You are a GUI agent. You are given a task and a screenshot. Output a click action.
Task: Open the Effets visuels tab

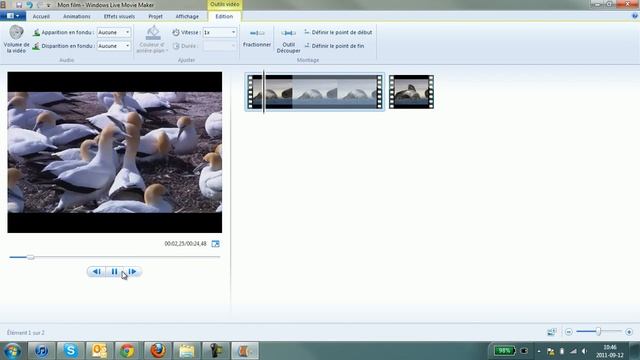coord(119,16)
